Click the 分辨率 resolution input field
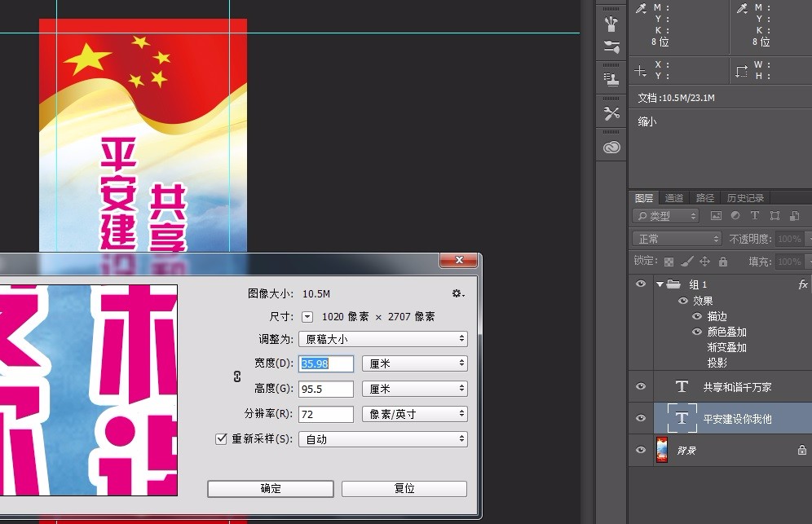 point(326,414)
